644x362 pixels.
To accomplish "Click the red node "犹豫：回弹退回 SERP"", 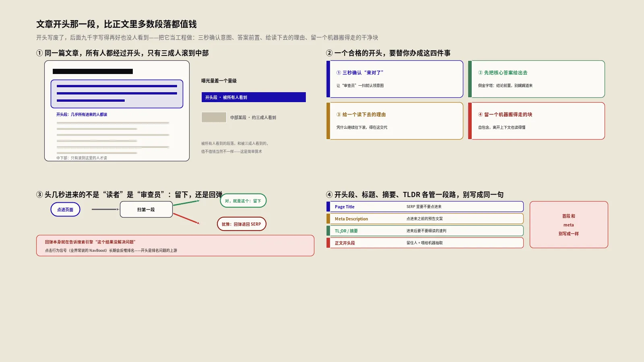I will pos(242,224).
